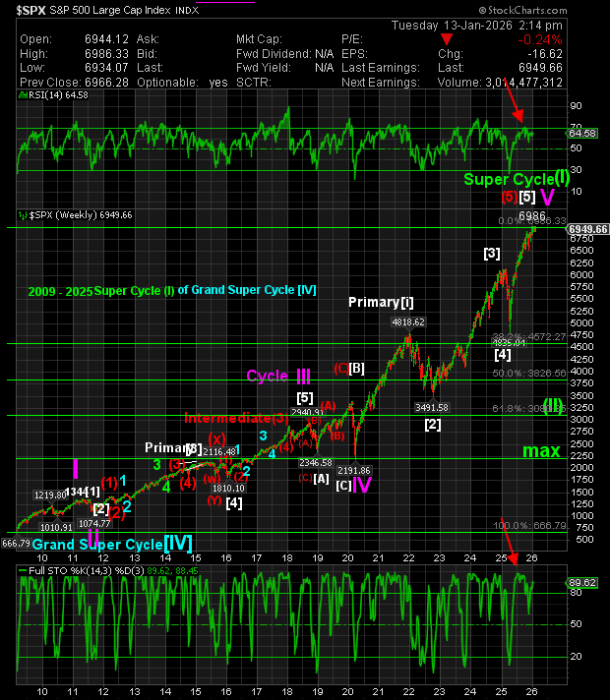Click the Chg value -16.62

[545, 54]
